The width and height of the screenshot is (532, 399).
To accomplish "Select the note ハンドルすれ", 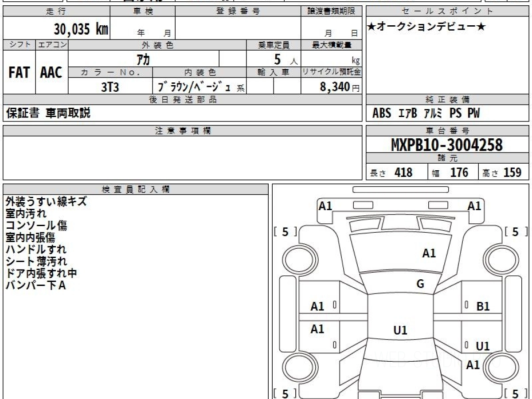I will pyautogui.click(x=36, y=250).
